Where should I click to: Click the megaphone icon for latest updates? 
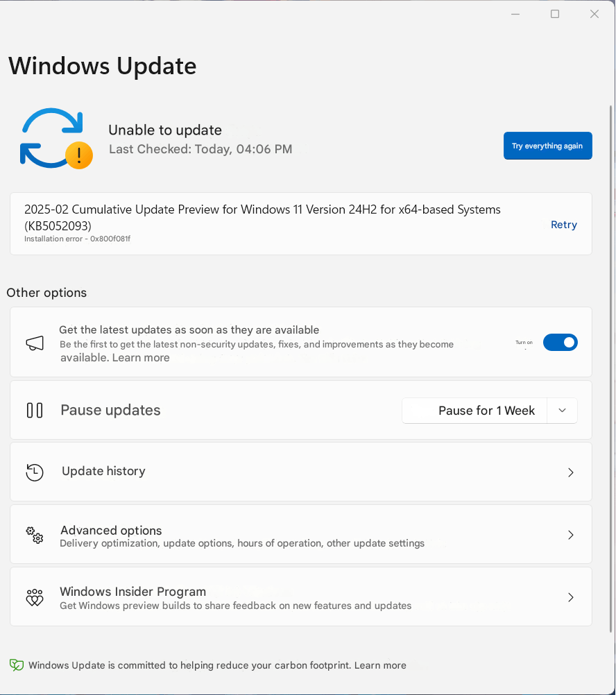coord(35,343)
